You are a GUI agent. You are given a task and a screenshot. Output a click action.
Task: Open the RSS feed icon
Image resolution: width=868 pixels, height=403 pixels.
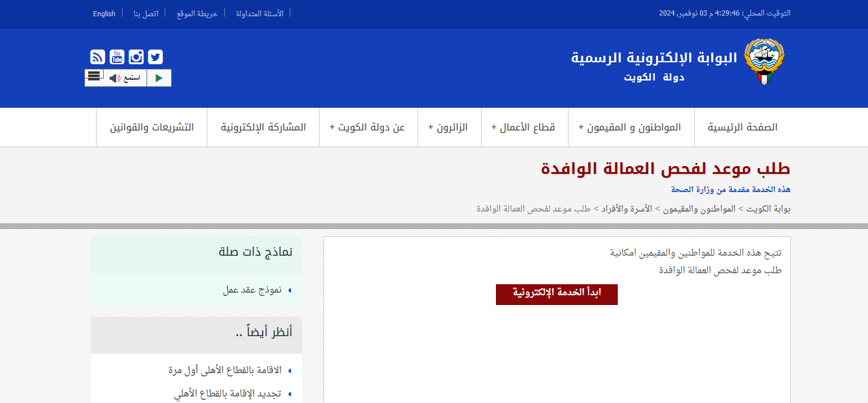click(x=97, y=57)
